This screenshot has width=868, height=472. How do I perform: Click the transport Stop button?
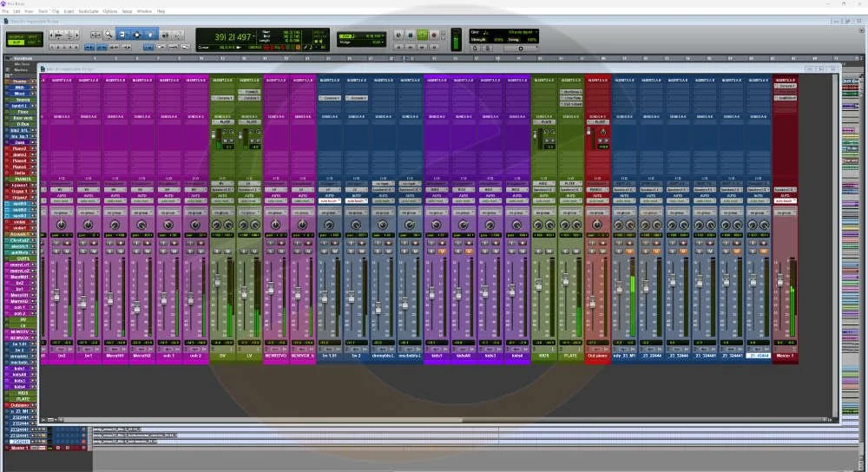point(411,35)
